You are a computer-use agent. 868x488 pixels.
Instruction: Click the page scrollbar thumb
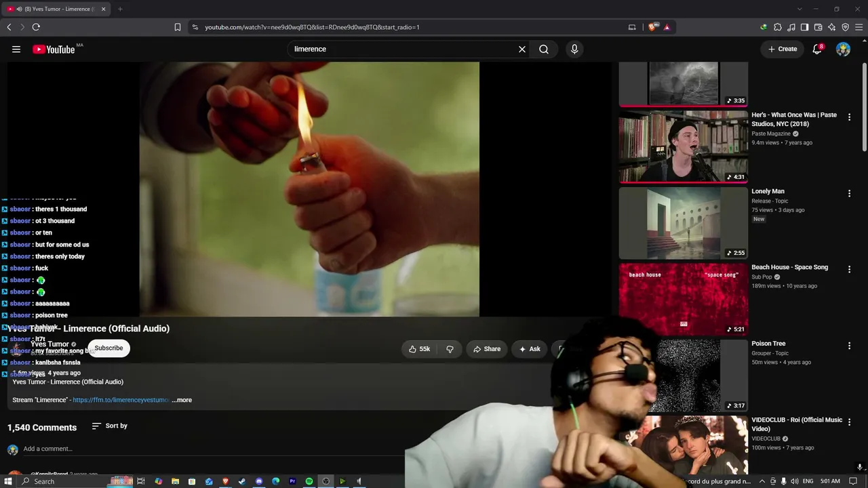pyautogui.click(x=865, y=107)
